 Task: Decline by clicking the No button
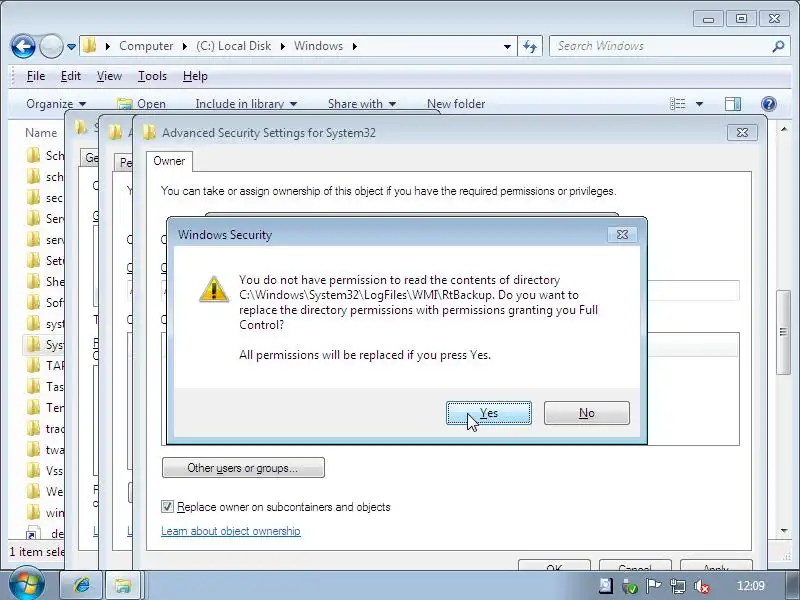pyautogui.click(x=587, y=413)
